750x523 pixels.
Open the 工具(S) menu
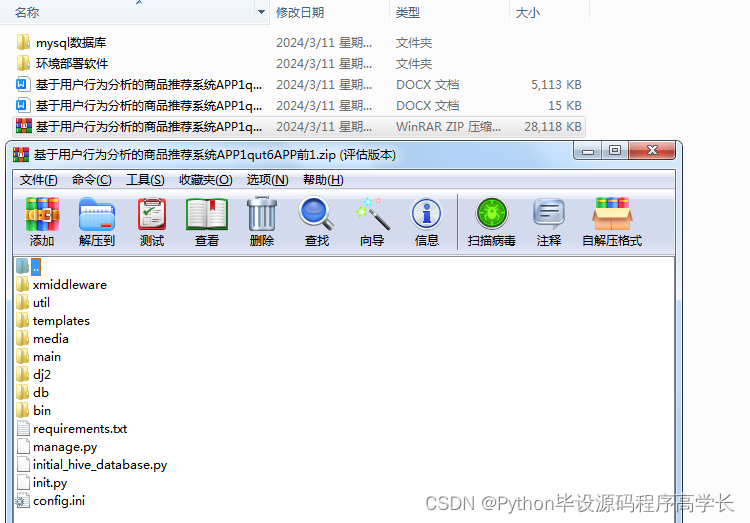click(x=145, y=180)
